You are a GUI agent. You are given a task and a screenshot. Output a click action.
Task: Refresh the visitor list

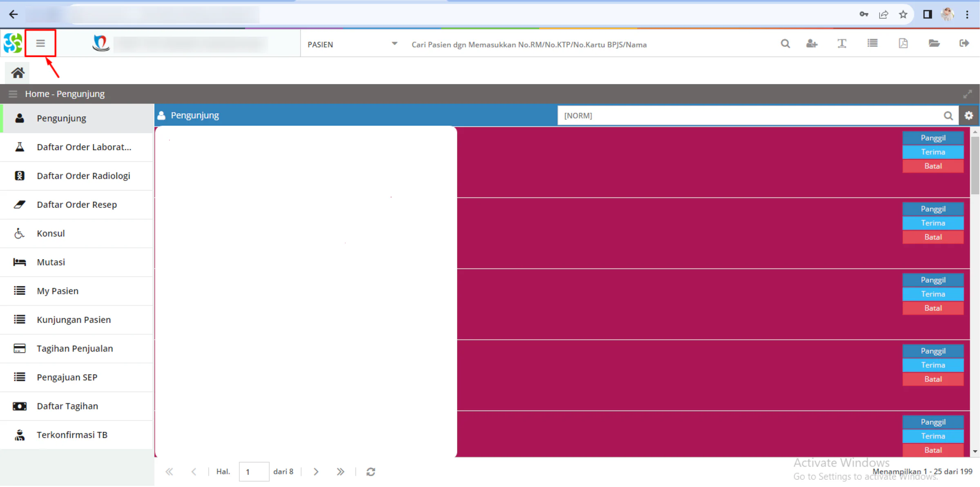[x=371, y=471]
